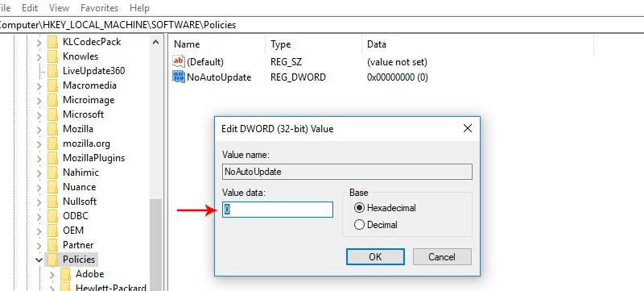
Task: Click the Value data input field
Action: (x=278, y=210)
